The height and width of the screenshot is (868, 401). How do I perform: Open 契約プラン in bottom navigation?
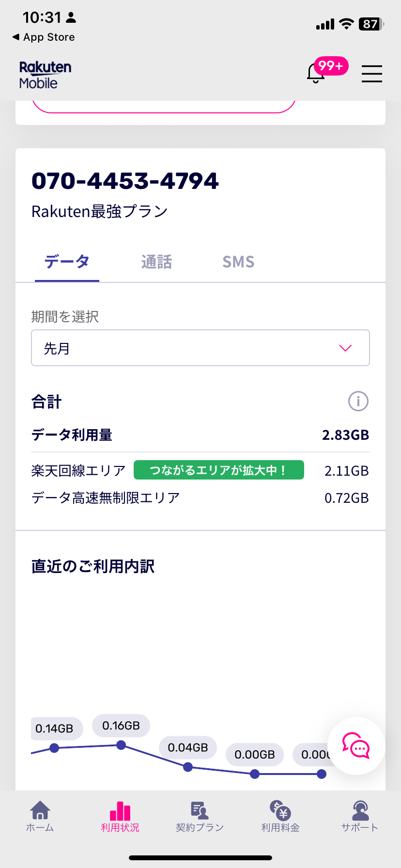(200, 816)
